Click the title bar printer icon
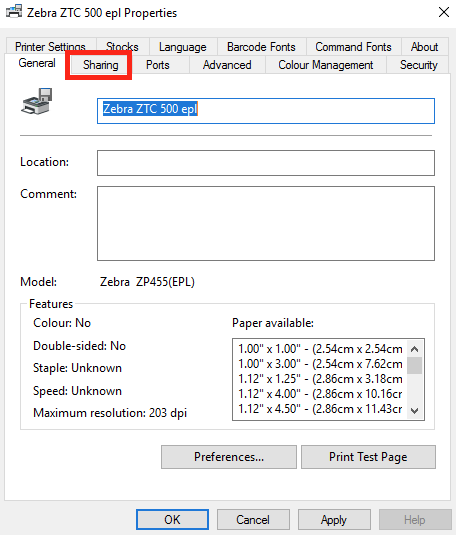 pos(14,11)
